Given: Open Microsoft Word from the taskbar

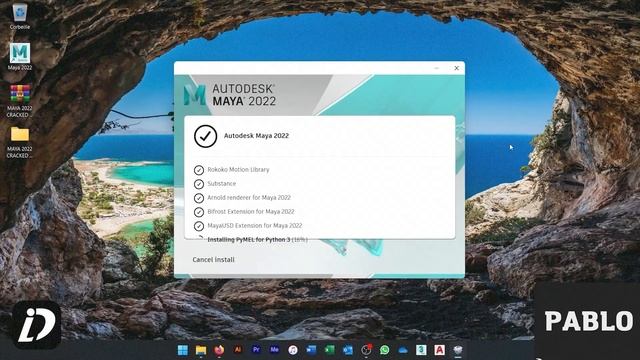Looking at the screenshot, I should click(311, 350).
